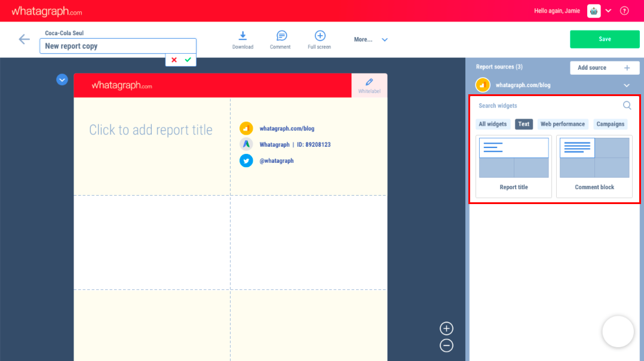Click the @whatagraph Twitter handle
This screenshot has height=361, width=644.
[277, 161]
